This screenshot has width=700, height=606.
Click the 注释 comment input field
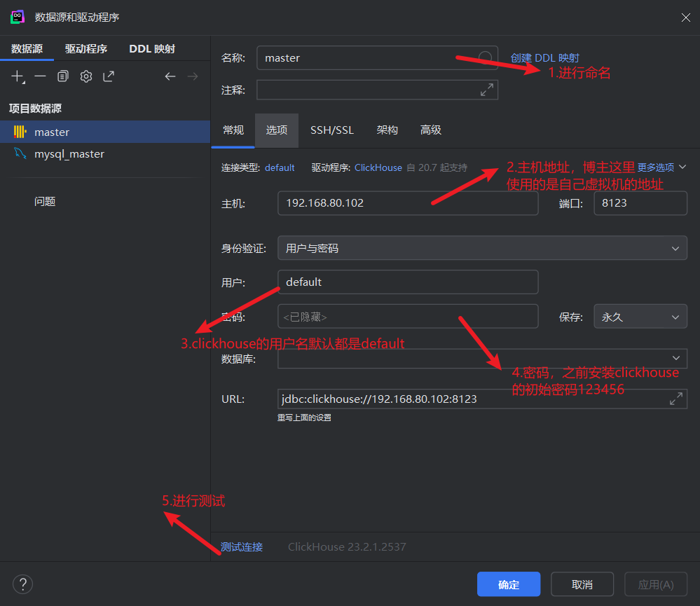pos(377,90)
